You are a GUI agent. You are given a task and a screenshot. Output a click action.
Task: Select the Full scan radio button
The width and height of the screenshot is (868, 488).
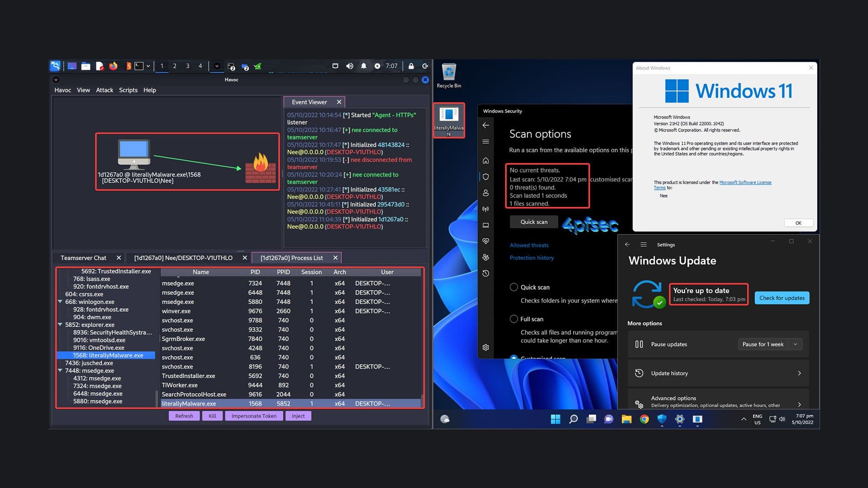point(514,319)
